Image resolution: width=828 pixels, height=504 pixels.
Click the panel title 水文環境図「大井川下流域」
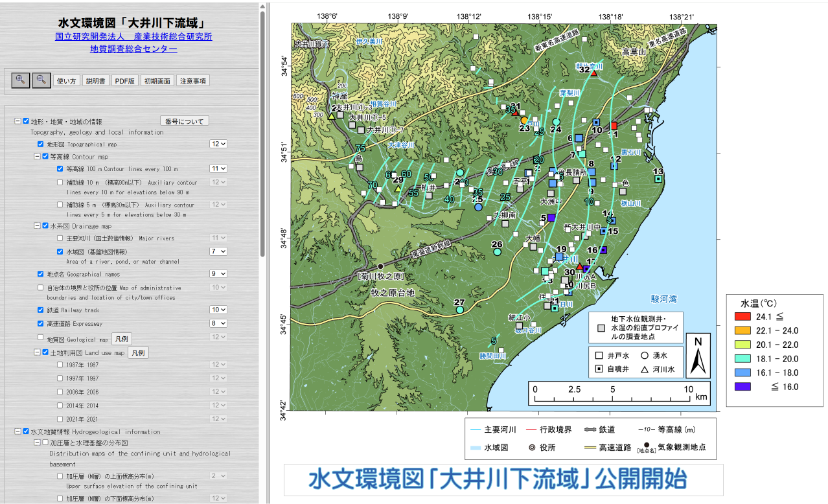[133, 23]
